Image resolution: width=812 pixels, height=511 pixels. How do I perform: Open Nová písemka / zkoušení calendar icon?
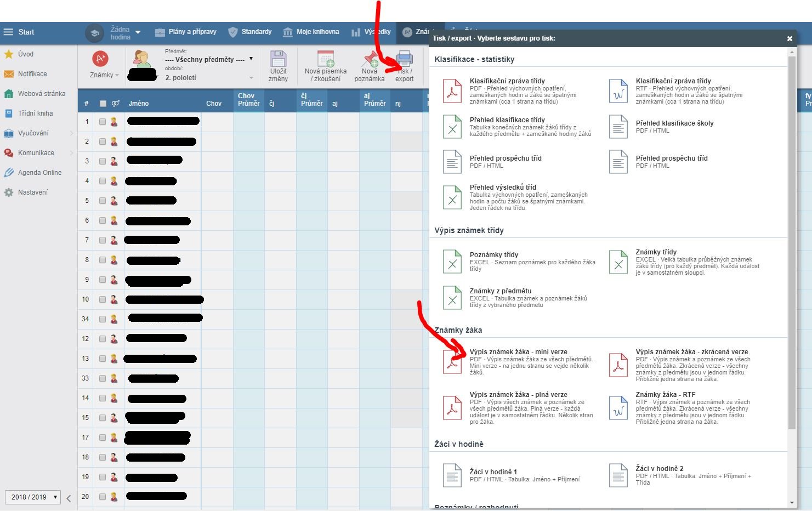point(326,59)
